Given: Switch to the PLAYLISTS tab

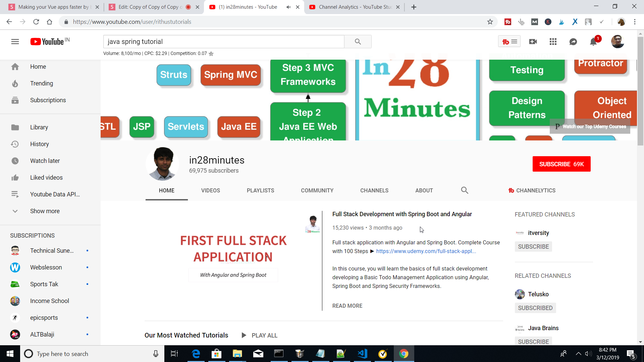Looking at the screenshot, I should (x=260, y=190).
